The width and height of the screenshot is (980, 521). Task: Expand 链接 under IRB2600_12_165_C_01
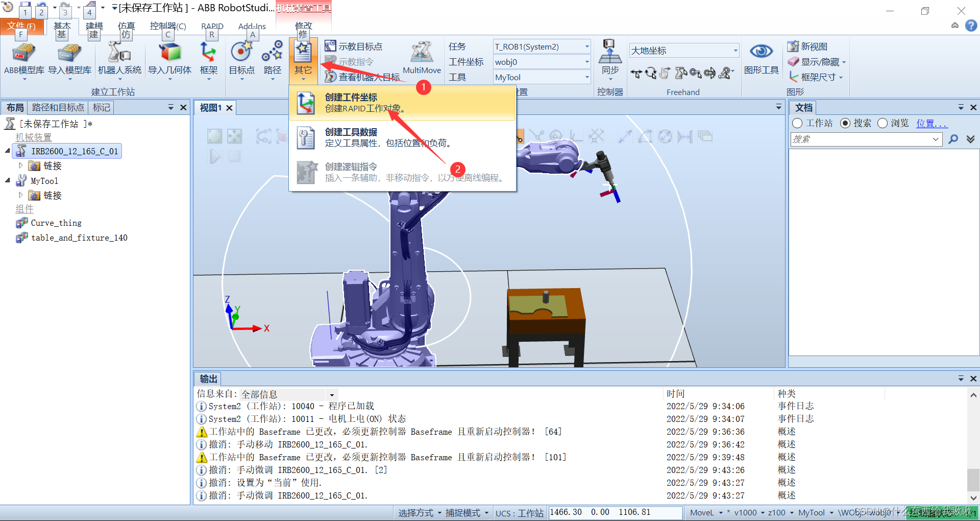20,165
